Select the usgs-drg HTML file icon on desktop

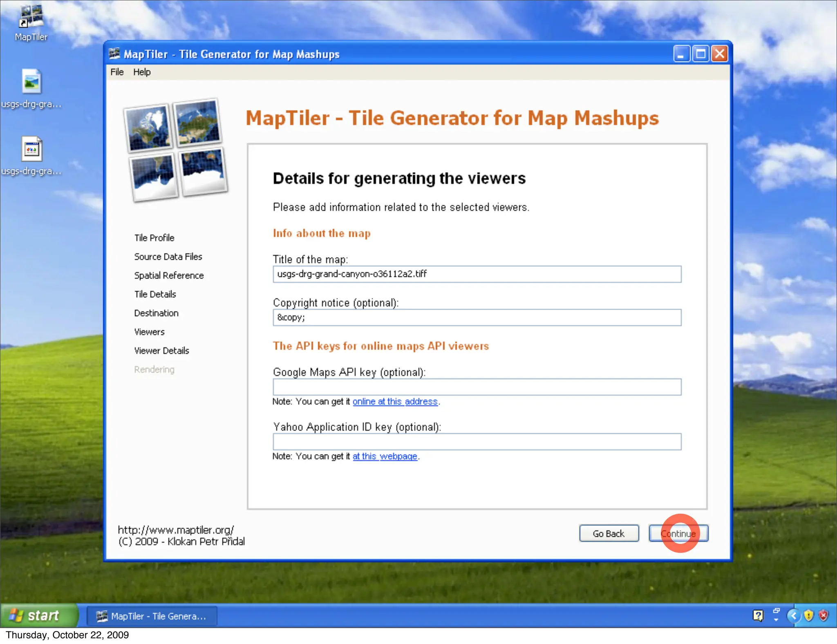(31, 149)
